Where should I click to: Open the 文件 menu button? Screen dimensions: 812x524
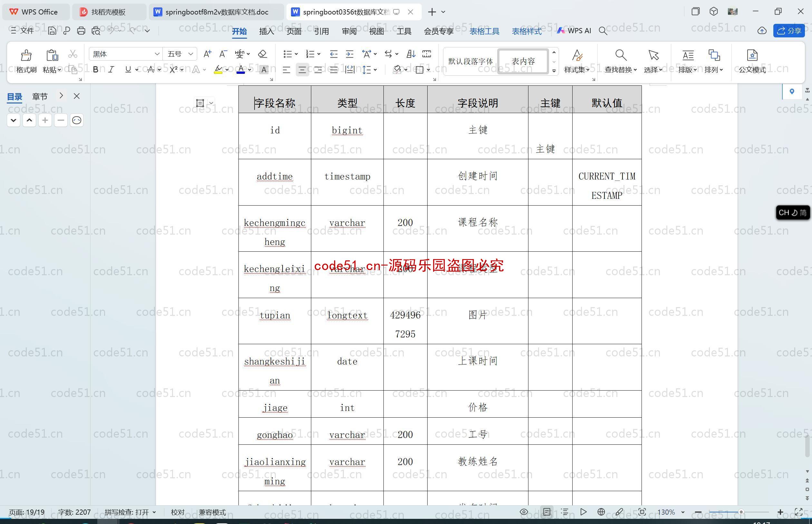[23, 31]
